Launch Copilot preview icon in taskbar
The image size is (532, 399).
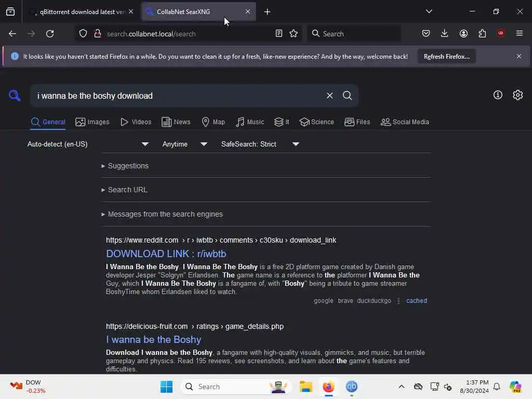point(515,387)
